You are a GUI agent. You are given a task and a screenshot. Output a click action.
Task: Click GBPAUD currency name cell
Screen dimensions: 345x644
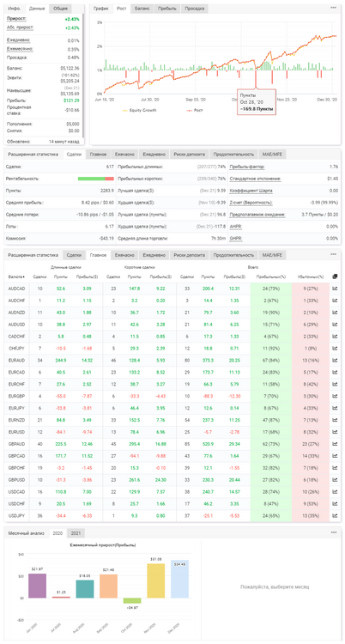coord(15,444)
